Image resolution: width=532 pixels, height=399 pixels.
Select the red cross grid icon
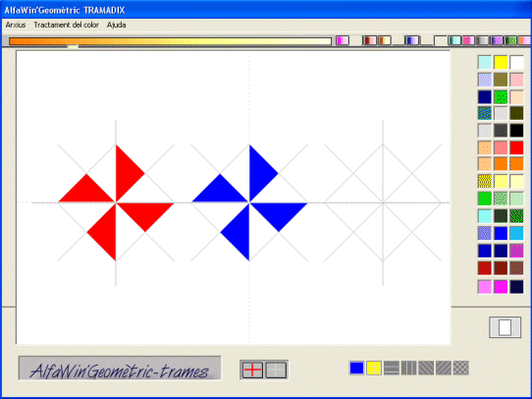tap(253, 370)
